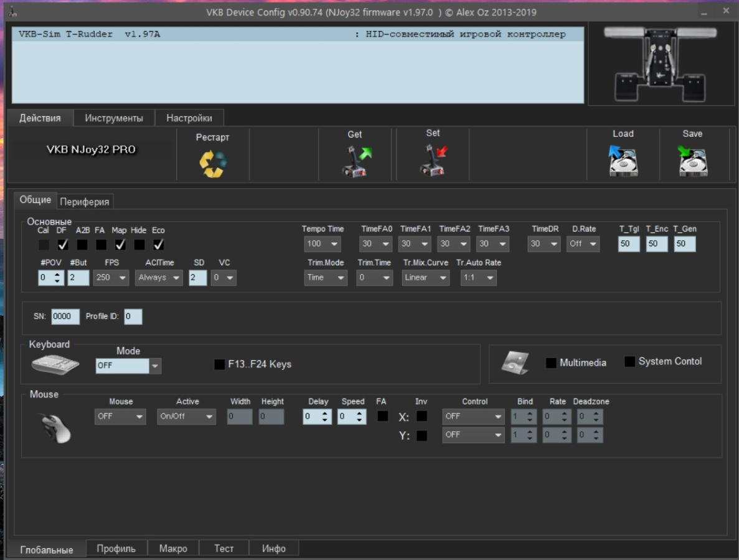The width and height of the screenshot is (739, 560).
Task: Click the rudder pedals device thumbnail
Action: coord(661,64)
